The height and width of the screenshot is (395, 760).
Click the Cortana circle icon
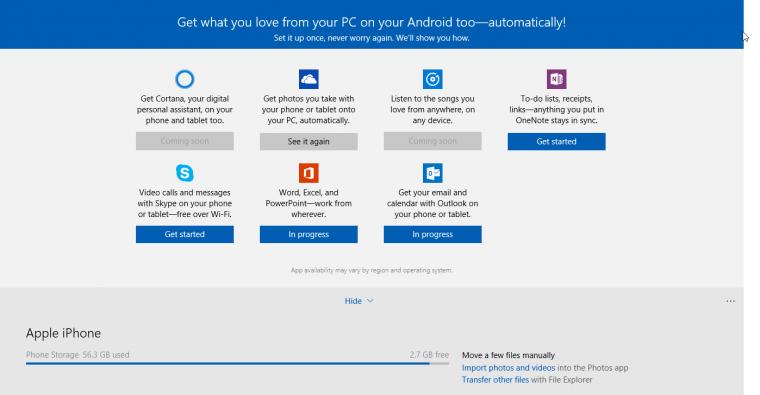point(185,79)
